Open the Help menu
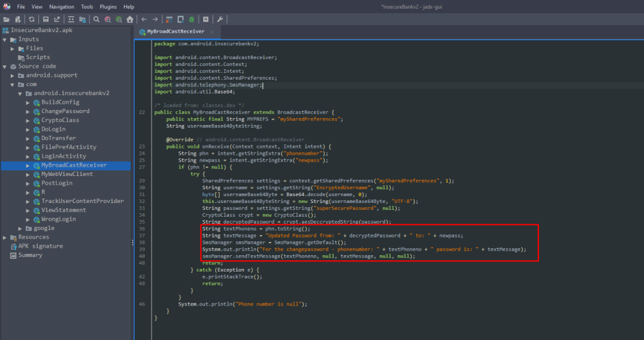This screenshot has width=644, height=340. 128,6
